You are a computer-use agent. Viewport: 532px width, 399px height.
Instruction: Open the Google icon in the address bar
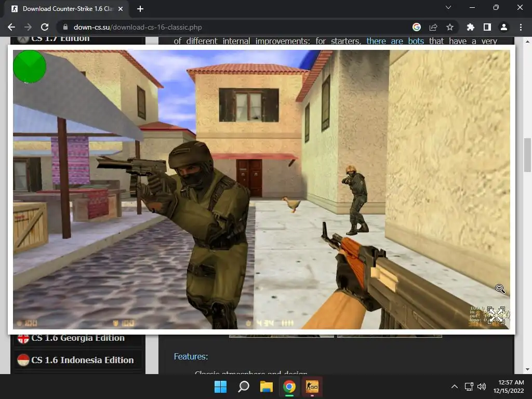[417, 27]
